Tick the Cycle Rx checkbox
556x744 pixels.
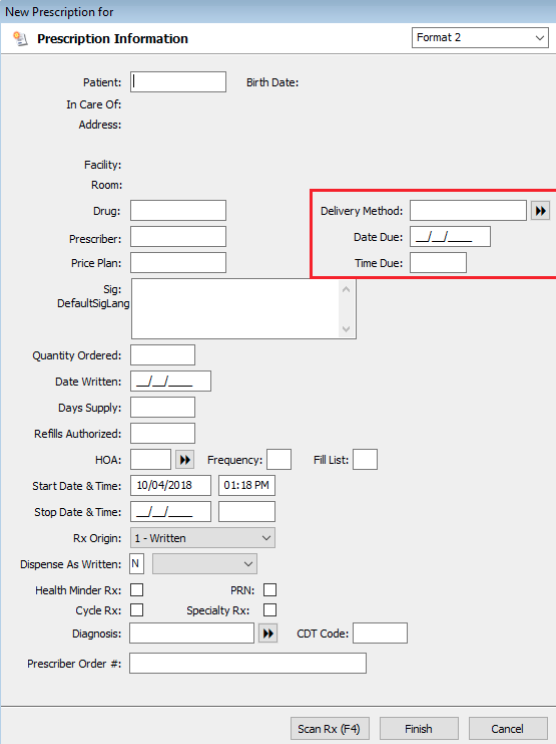pos(137,610)
